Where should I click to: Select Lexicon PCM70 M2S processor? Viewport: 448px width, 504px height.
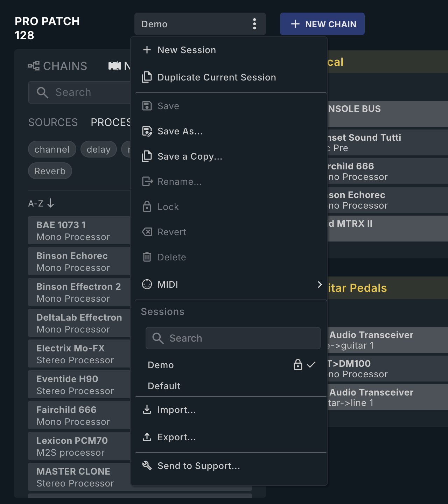[79, 446]
